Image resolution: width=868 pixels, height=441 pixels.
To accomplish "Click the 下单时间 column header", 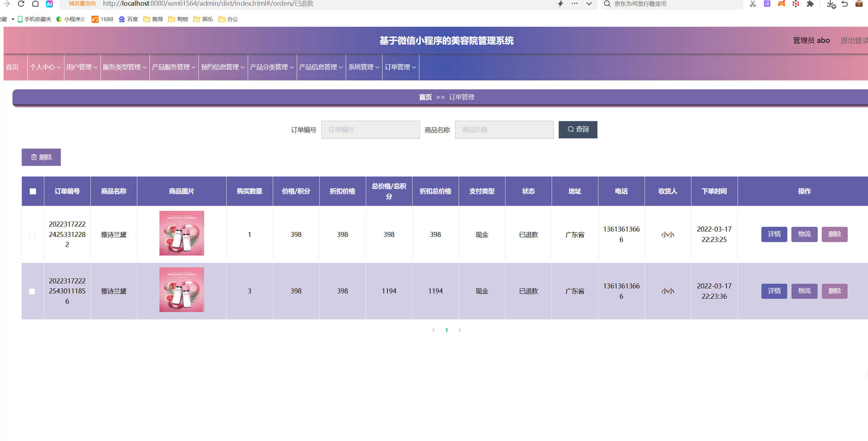I will coord(714,192).
